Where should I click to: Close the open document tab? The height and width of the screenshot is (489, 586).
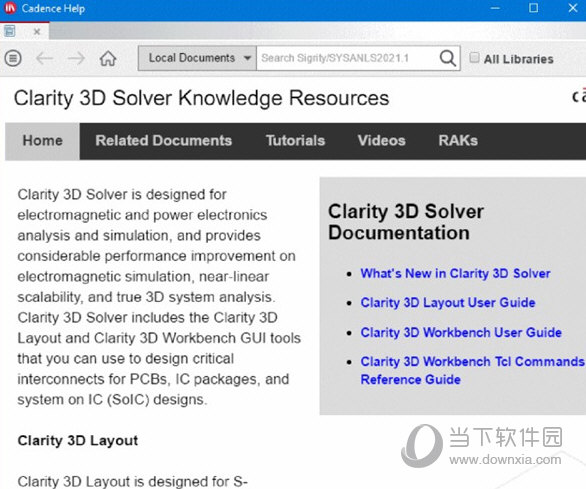coord(37,32)
